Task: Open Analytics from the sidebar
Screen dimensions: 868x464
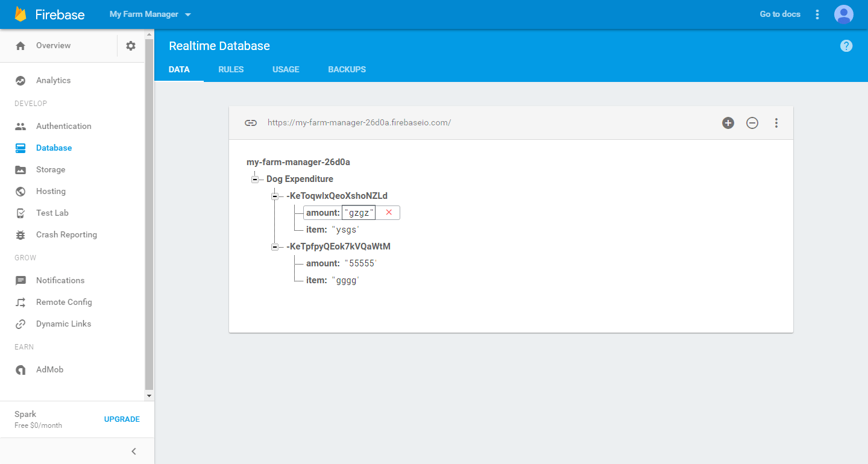Action: click(x=53, y=81)
